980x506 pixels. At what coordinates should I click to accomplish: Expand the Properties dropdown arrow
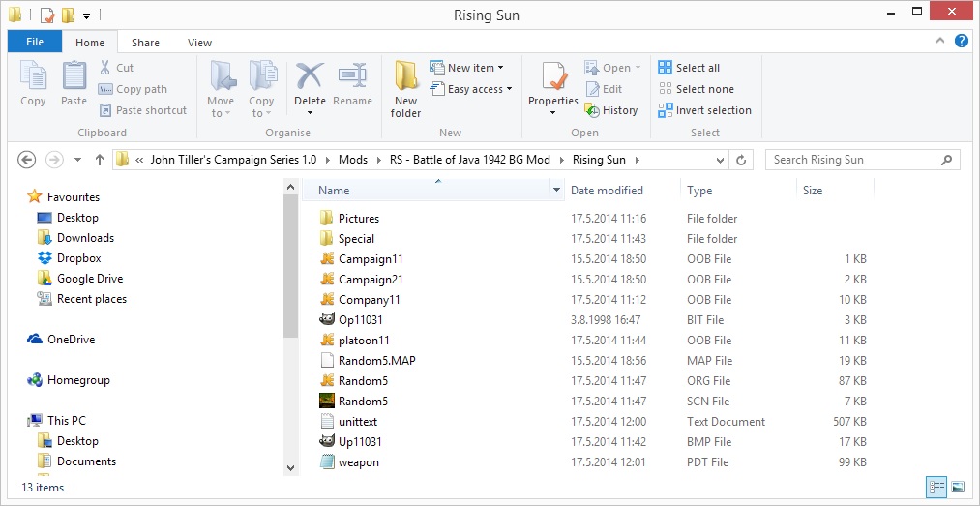pos(553,114)
